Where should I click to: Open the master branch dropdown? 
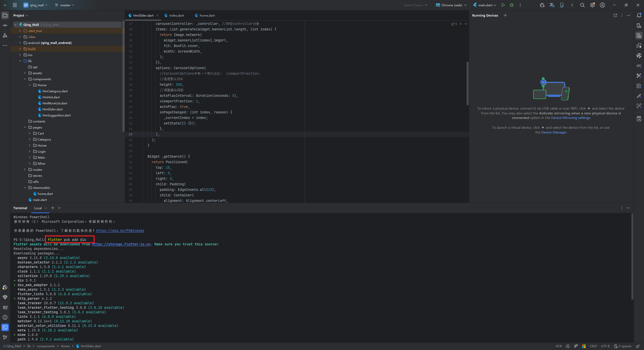point(65,5)
